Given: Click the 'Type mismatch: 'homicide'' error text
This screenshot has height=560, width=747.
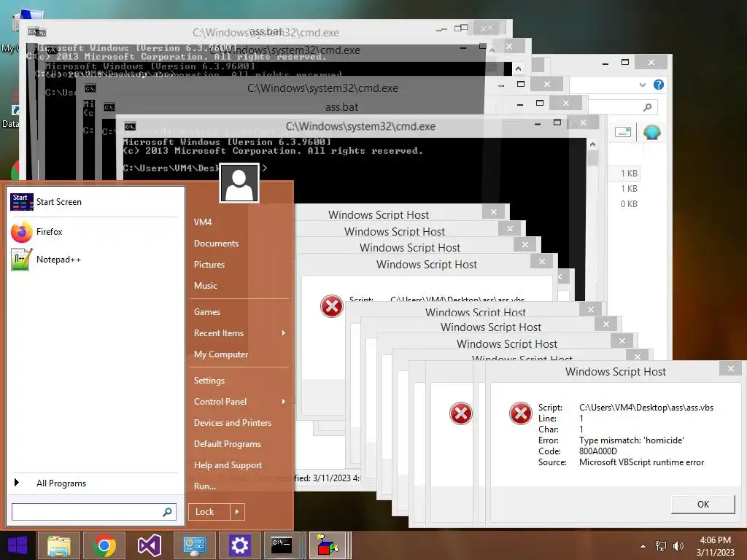Looking at the screenshot, I should pos(631,440).
